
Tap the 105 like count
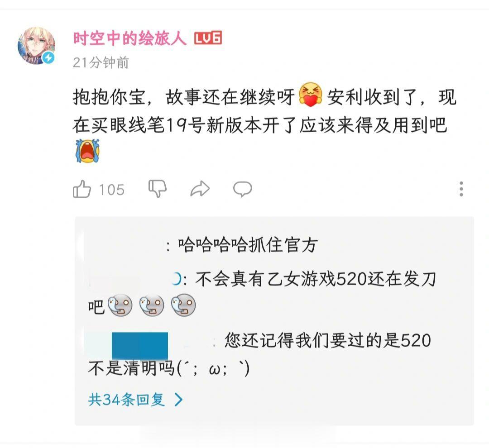[x=112, y=190]
